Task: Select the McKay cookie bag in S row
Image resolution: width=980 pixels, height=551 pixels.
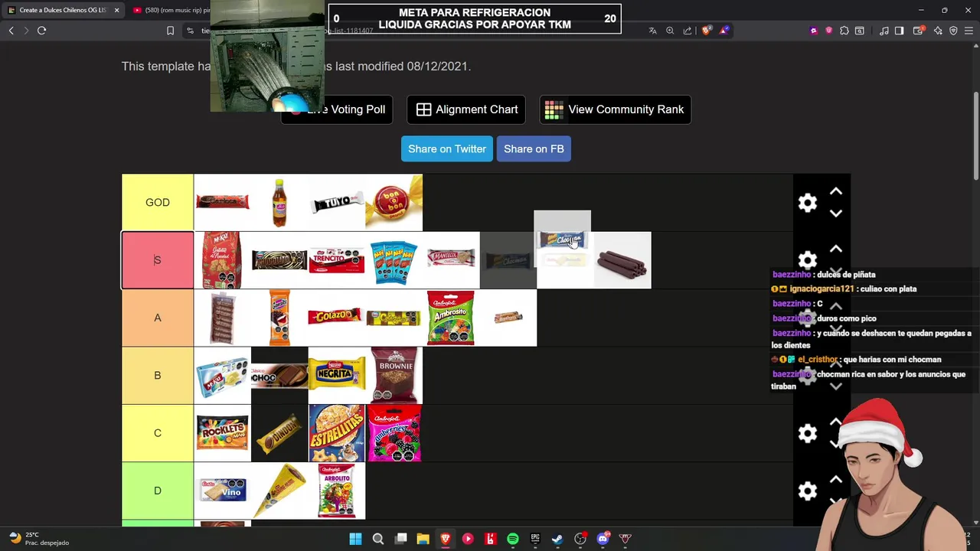Action: 222,260
